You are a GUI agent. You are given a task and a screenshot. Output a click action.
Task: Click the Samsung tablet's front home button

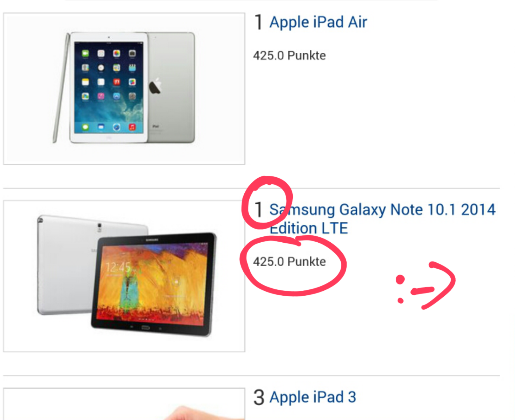point(146,328)
